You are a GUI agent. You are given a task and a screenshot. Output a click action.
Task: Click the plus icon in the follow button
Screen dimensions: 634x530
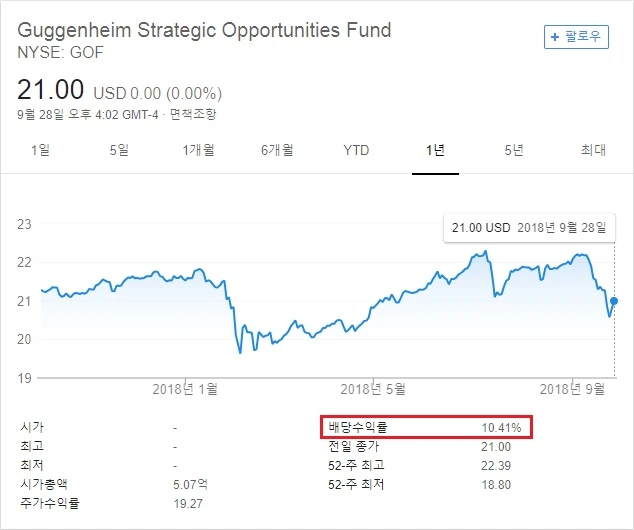click(x=556, y=37)
